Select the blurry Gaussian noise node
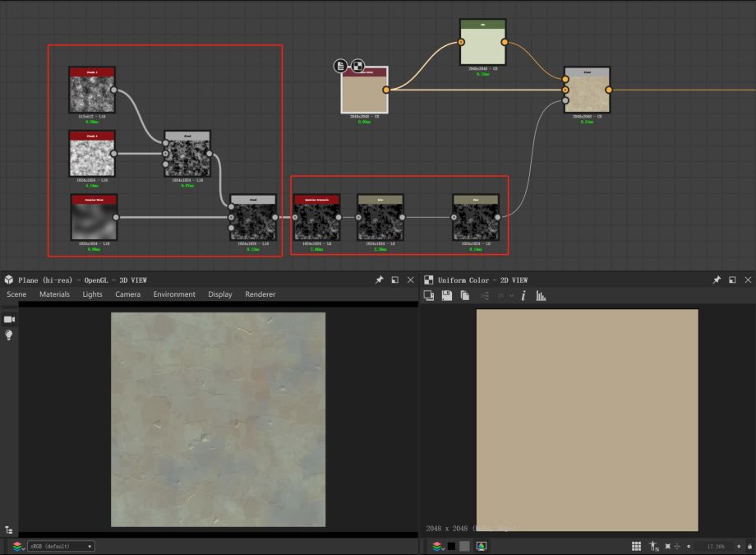756x555 pixels. [94, 217]
